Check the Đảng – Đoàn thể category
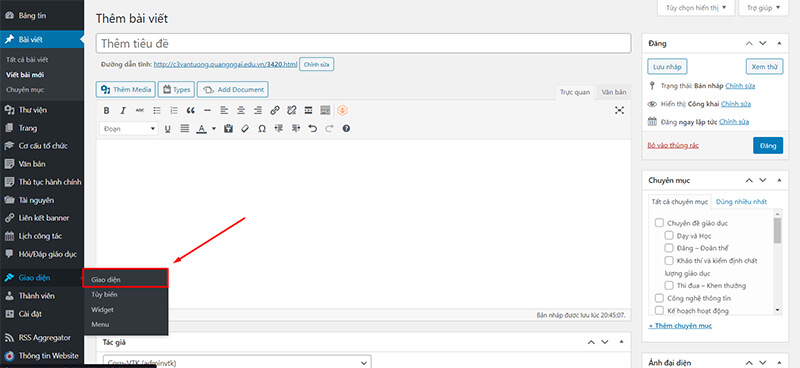The width and height of the screenshot is (800, 368). pyautogui.click(x=669, y=248)
